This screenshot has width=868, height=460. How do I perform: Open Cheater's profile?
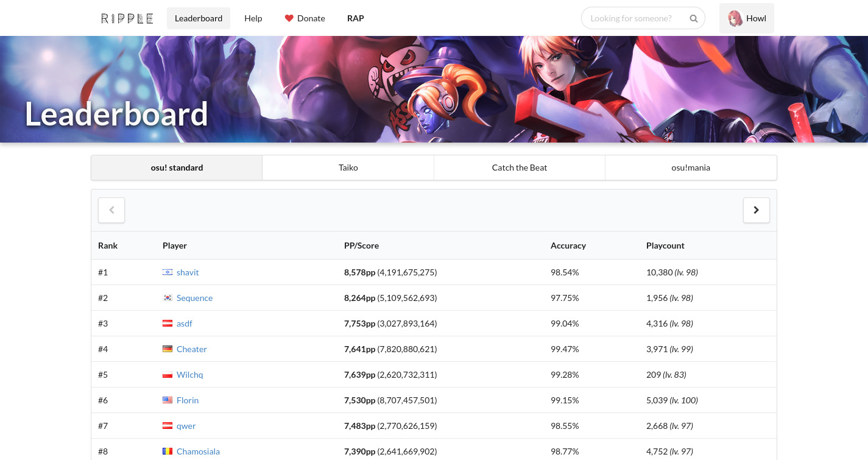coord(192,349)
